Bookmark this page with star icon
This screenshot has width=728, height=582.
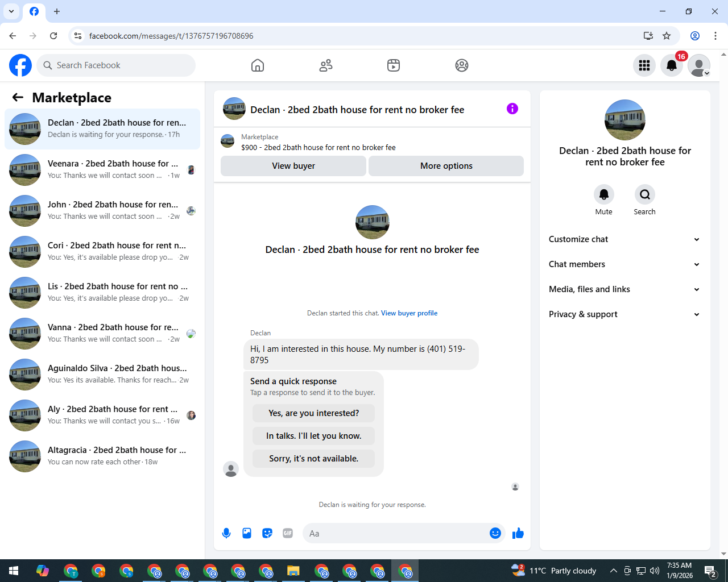pyautogui.click(x=667, y=36)
